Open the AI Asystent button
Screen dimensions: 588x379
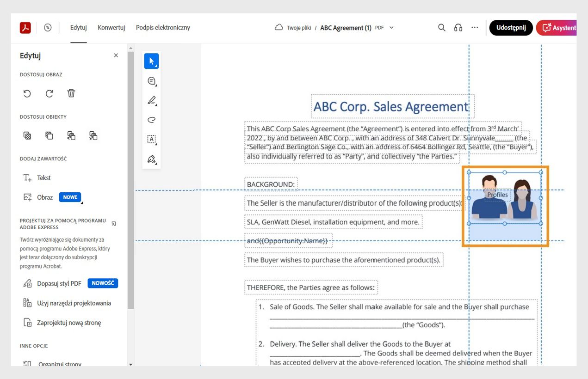pyautogui.click(x=557, y=28)
